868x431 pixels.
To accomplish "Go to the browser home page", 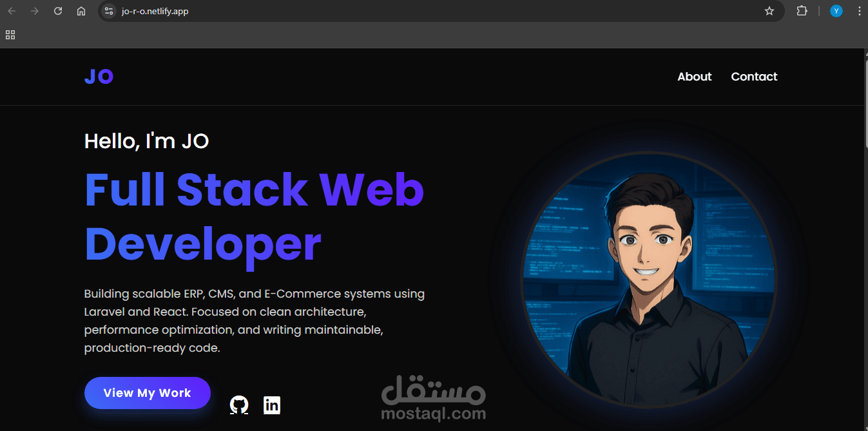I will (x=81, y=11).
